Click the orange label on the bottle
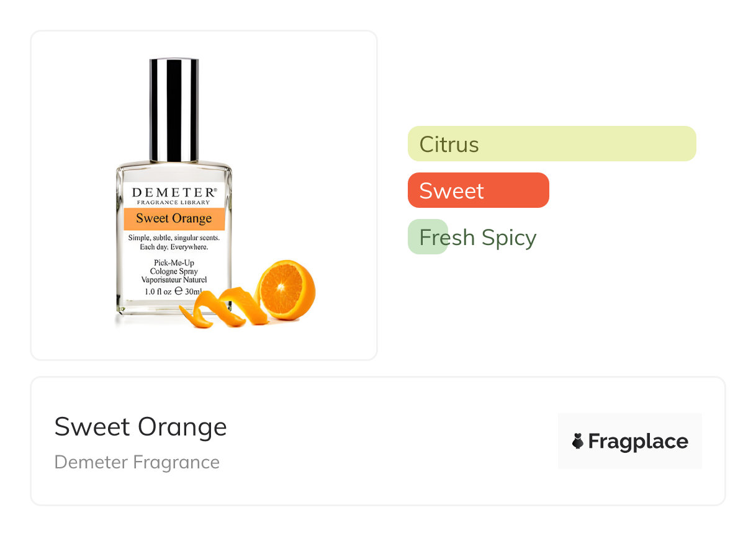This screenshot has height=536, width=756. click(174, 218)
